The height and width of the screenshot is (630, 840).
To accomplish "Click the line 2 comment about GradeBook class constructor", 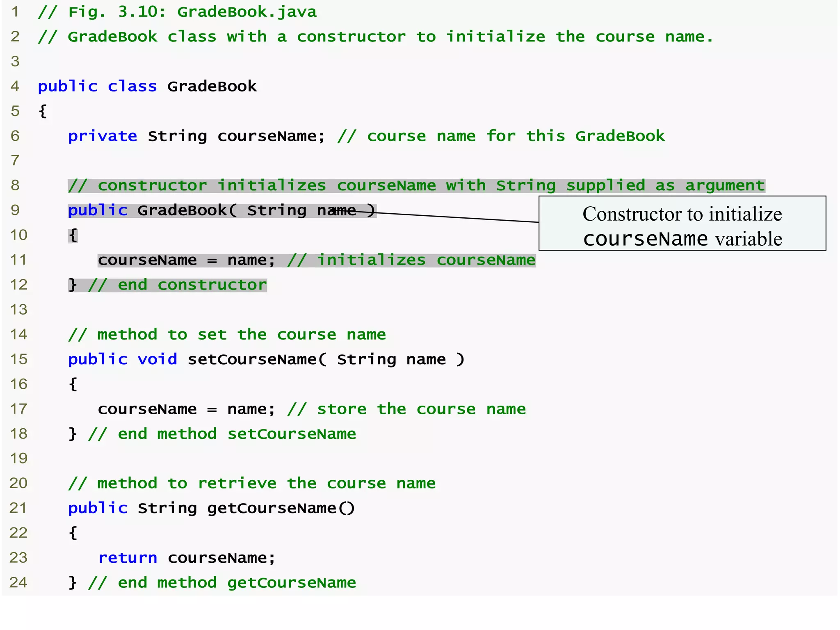I will tap(375, 37).
